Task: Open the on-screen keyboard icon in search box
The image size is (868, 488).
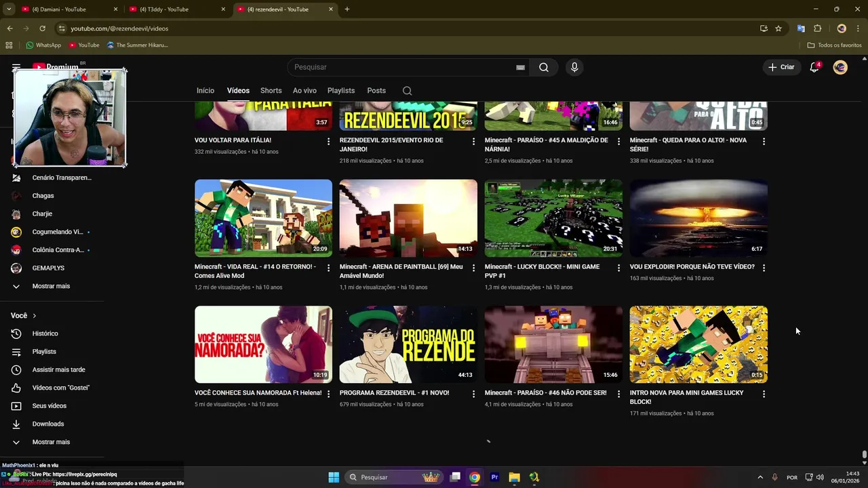Action: pyautogui.click(x=520, y=67)
